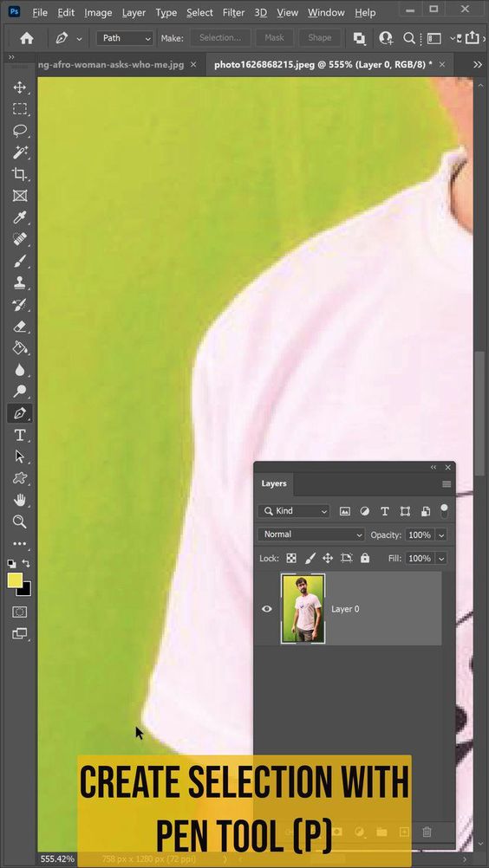
Task: Open the Edit Toolbar three-dots button
Action: [20, 544]
